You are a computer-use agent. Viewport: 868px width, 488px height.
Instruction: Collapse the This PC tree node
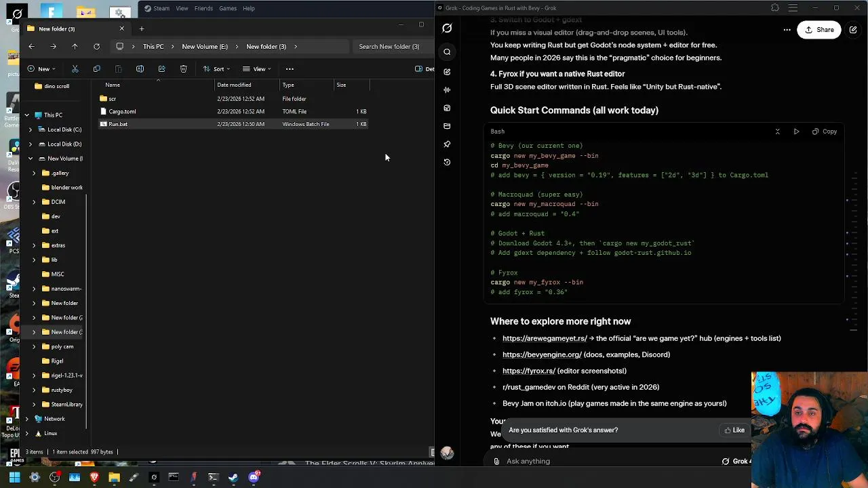click(x=26, y=115)
